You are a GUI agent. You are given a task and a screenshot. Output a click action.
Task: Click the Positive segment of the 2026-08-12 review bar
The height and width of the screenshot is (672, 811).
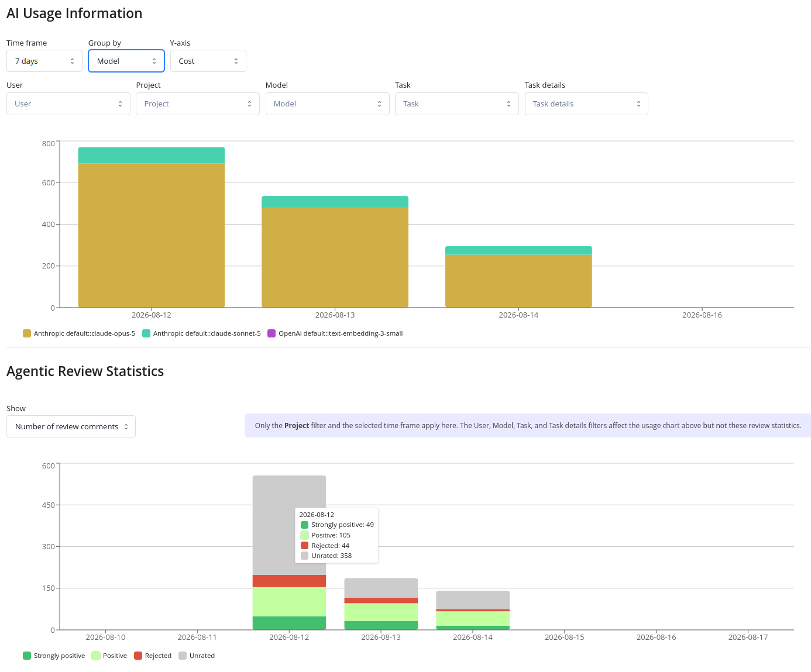289,602
